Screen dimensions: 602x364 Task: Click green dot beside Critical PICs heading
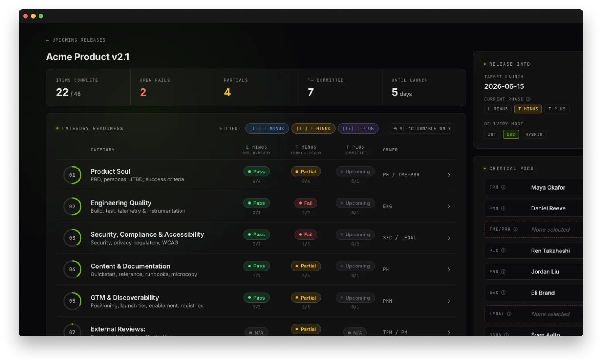coord(485,169)
